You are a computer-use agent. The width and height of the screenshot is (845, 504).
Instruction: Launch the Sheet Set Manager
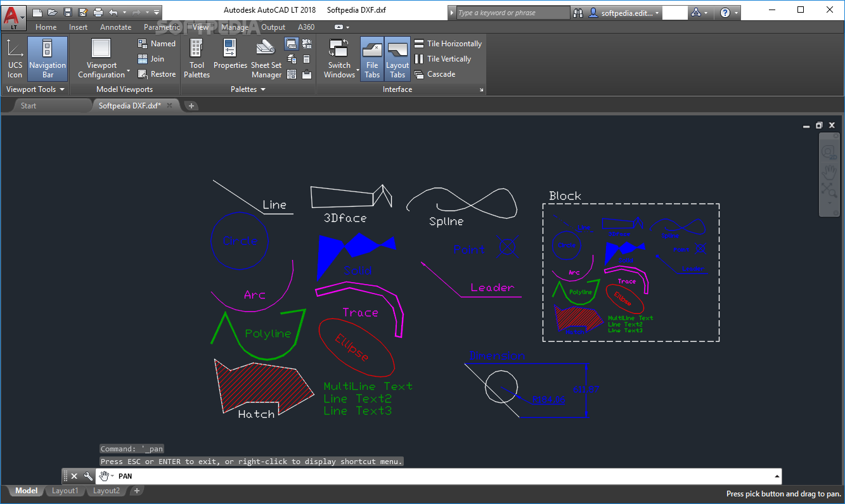point(266,58)
